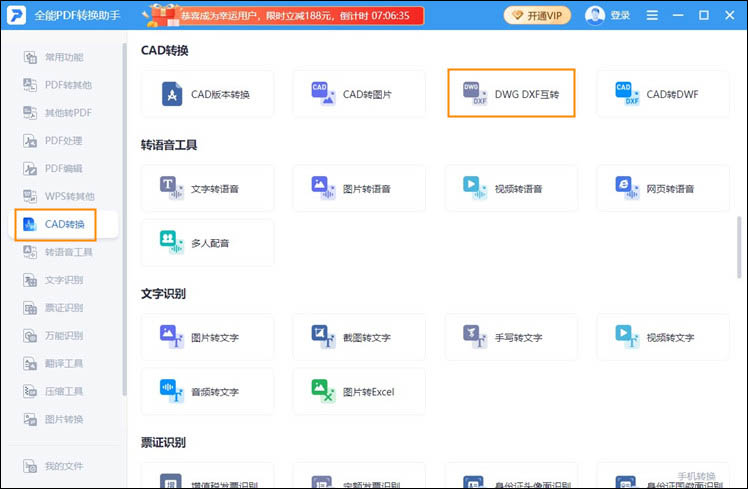Open 截图转文字 tool
The height and width of the screenshot is (489, 748).
tap(359, 337)
